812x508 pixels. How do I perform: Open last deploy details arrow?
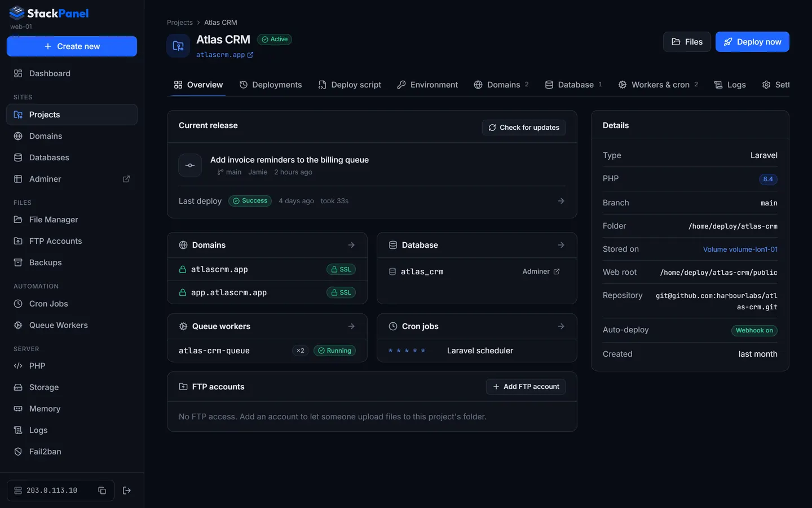point(561,201)
